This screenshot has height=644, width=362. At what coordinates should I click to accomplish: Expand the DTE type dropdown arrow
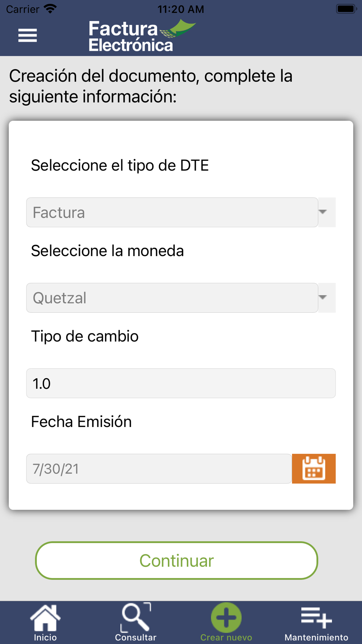[x=323, y=212]
